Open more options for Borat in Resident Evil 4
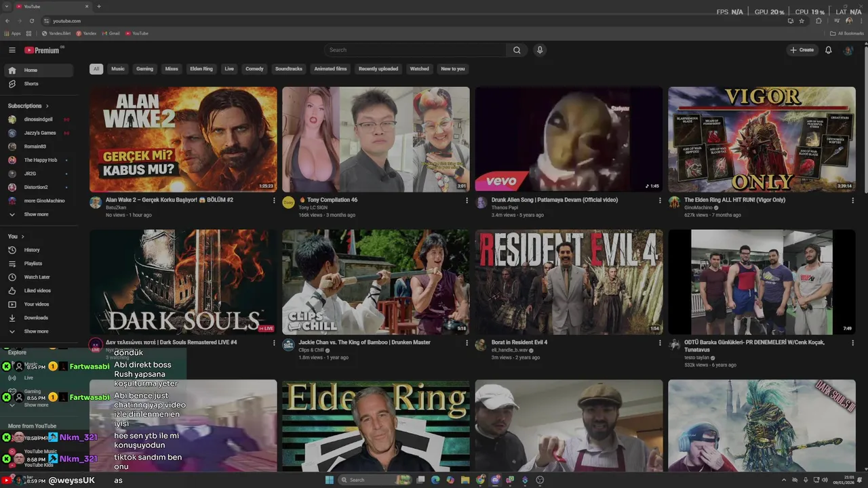This screenshot has height=488, width=868. [x=660, y=343]
